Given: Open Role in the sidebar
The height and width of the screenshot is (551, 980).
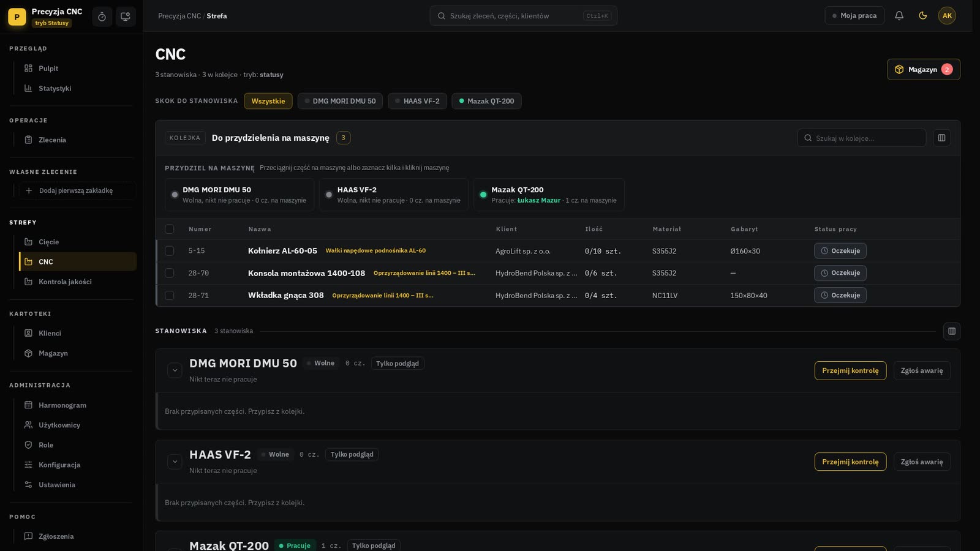Looking at the screenshot, I should pos(78,445).
